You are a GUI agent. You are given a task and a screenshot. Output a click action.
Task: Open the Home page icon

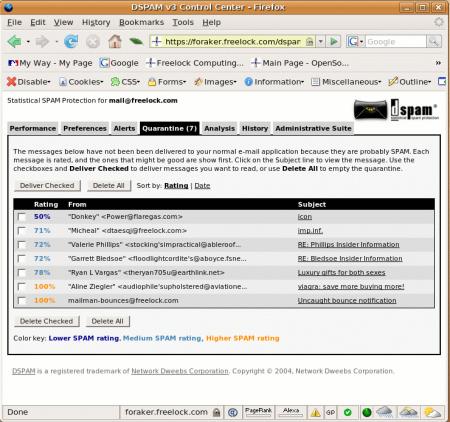pyautogui.click(x=115, y=42)
